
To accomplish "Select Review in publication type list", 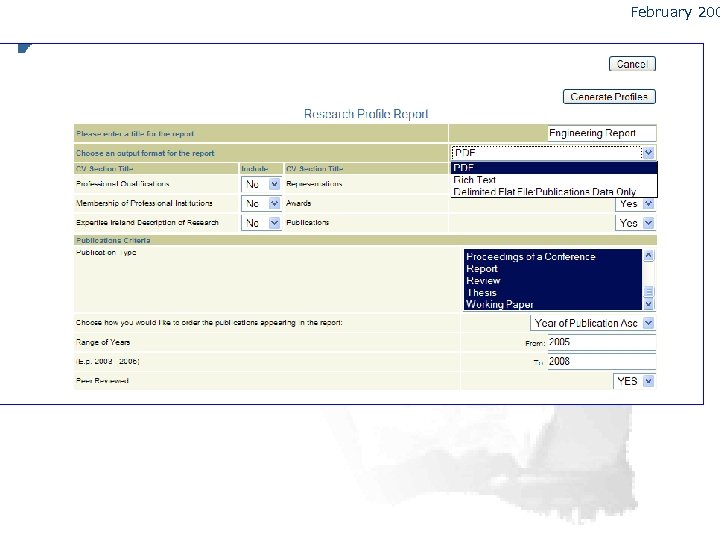I will (x=552, y=281).
